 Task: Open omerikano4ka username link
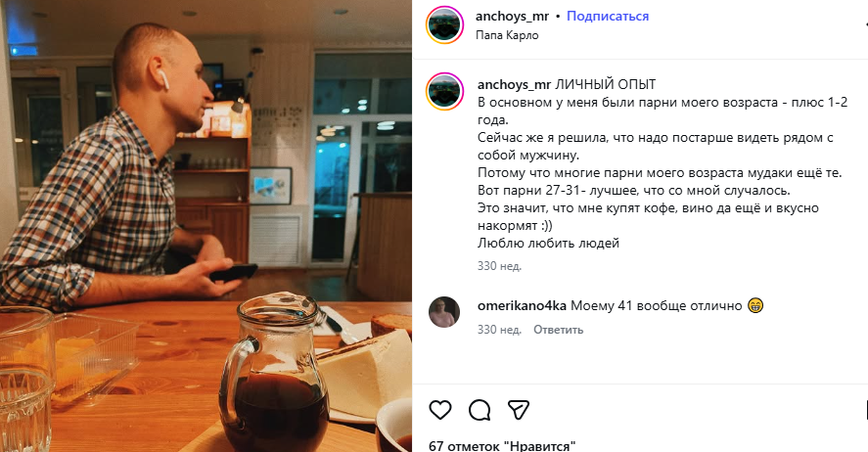coord(522,306)
